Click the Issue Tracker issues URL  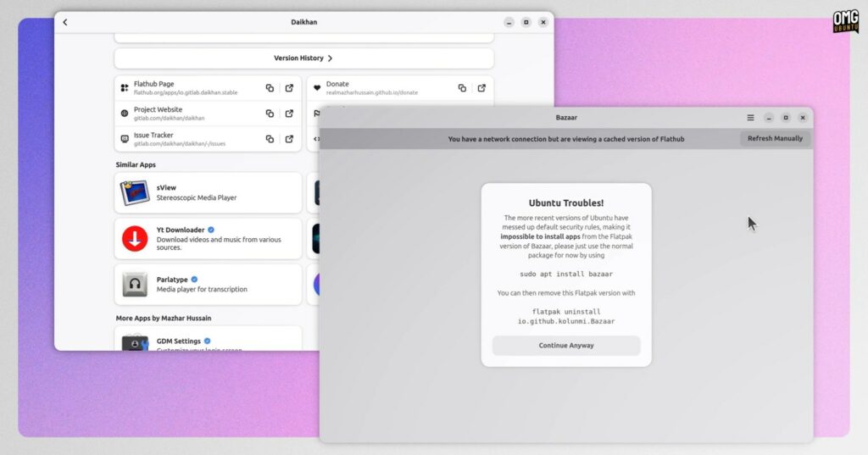[x=180, y=144]
